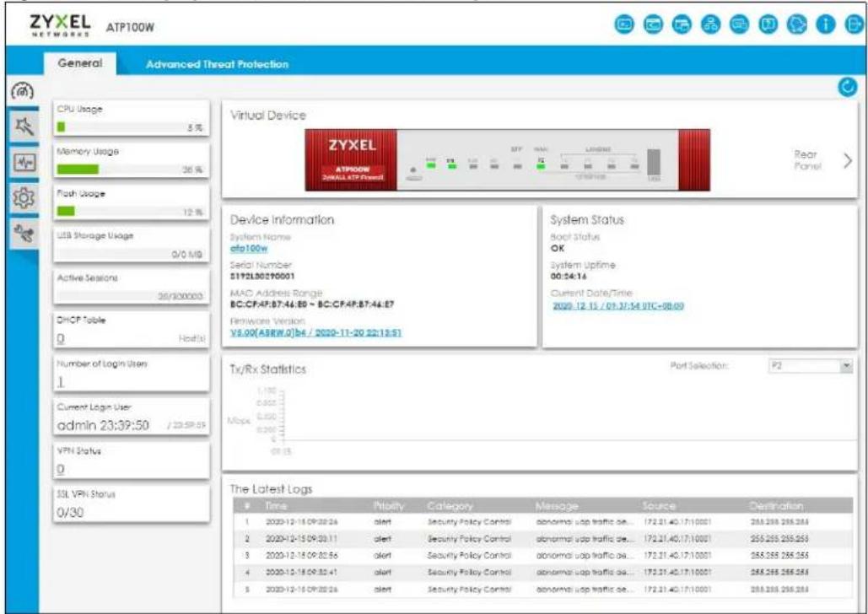Click the Logout door-arrow icon
The height and width of the screenshot is (614, 868).
pos(855,24)
